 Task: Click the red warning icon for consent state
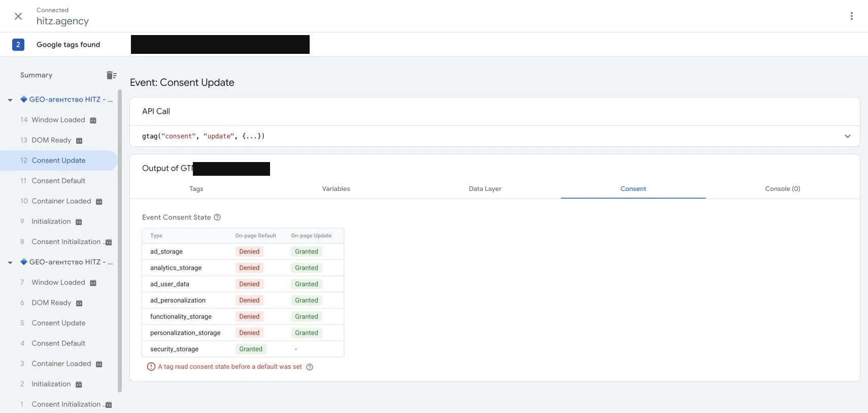[151, 367]
